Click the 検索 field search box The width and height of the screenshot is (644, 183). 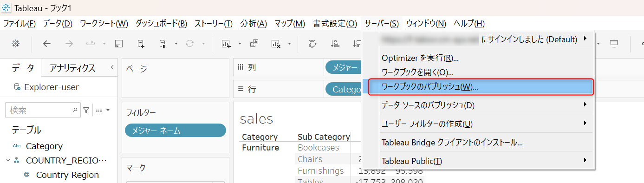point(43,110)
